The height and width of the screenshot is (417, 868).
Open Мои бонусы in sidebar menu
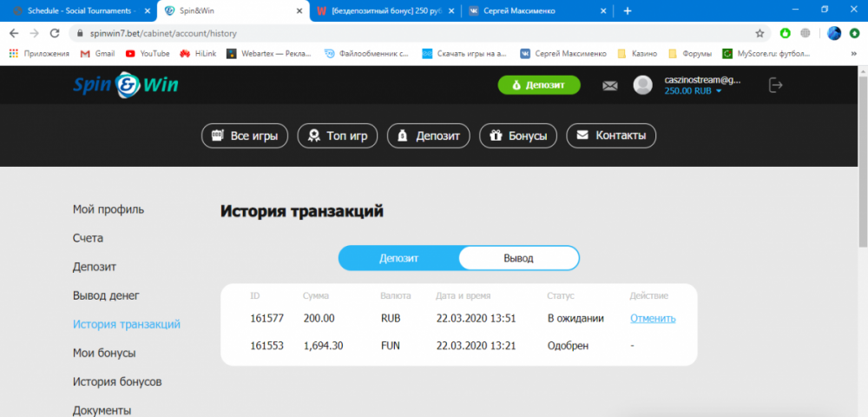[104, 353]
